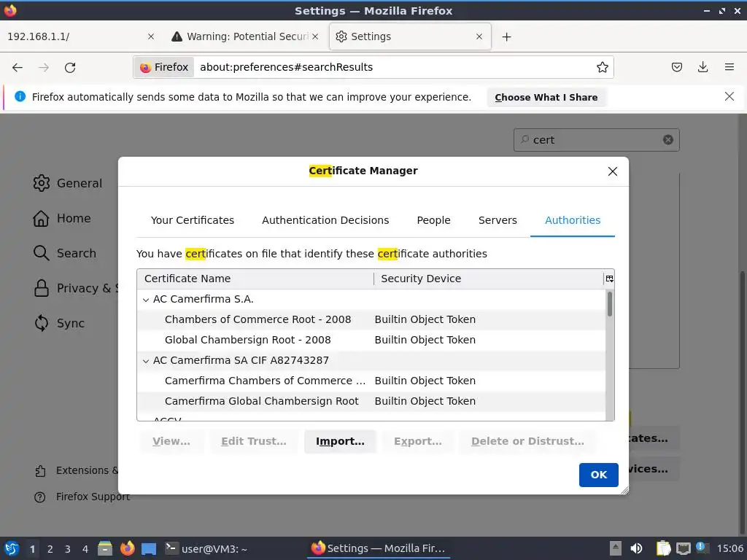Switch to the Servers tab

pyautogui.click(x=498, y=220)
